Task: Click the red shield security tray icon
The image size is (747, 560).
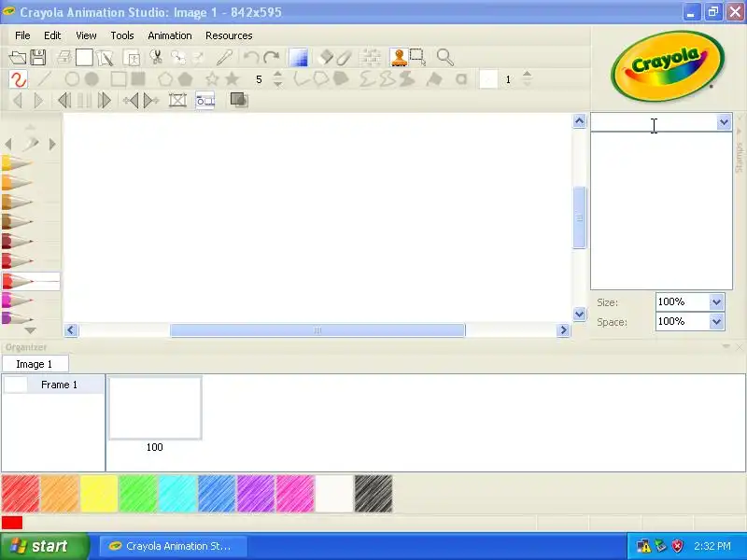Action: 678,546
